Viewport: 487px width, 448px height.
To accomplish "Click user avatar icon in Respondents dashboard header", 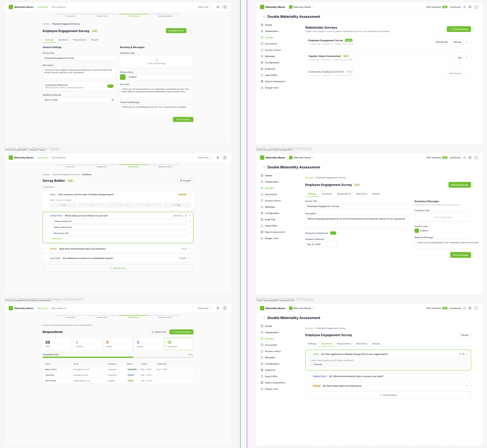I will click(225, 308).
